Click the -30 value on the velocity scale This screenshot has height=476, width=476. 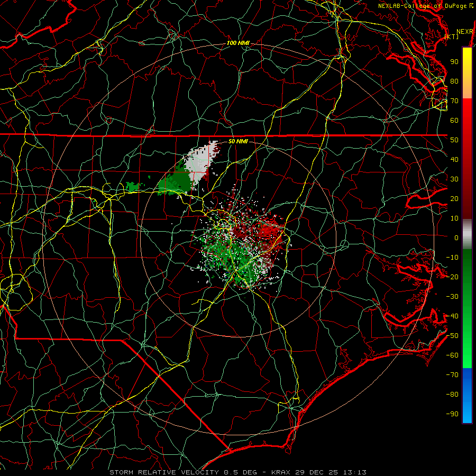pos(452,297)
